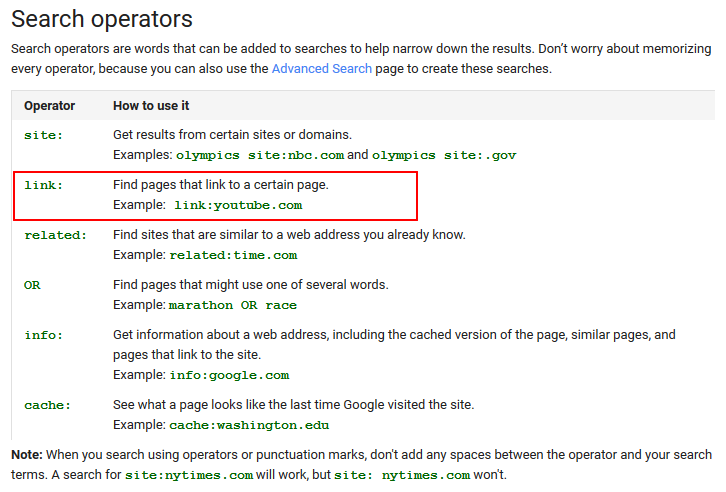Select the info: operator label
The height and width of the screenshot is (492, 726).
point(43,335)
